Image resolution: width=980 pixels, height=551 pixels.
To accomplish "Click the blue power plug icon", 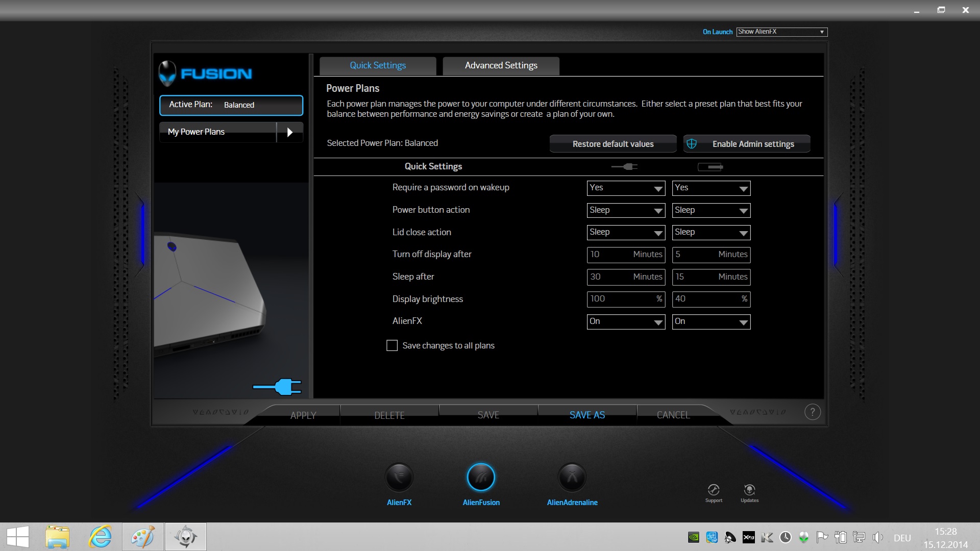I will point(277,387).
